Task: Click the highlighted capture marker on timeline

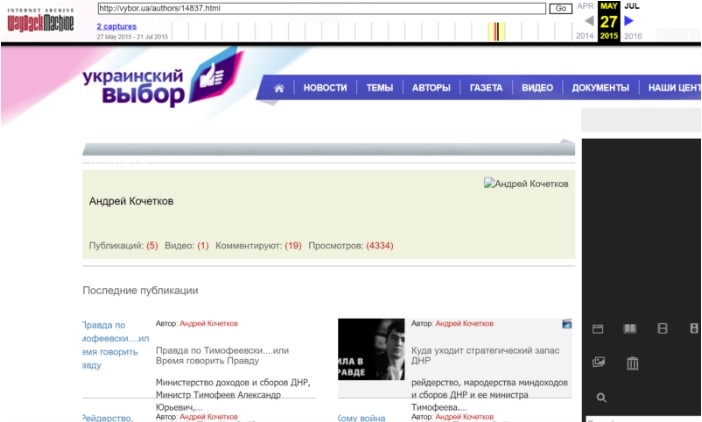Action: point(497,31)
